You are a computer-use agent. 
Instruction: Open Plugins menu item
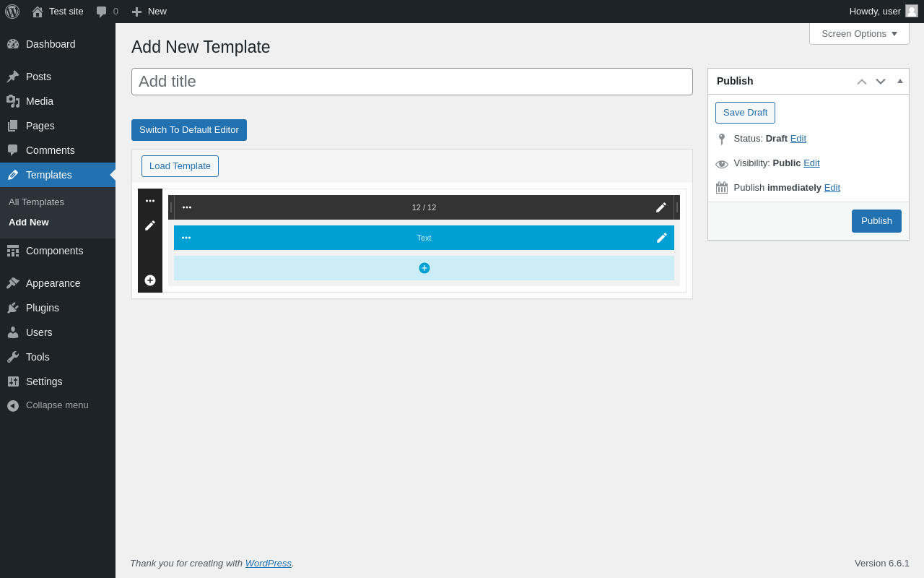pos(58,308)
